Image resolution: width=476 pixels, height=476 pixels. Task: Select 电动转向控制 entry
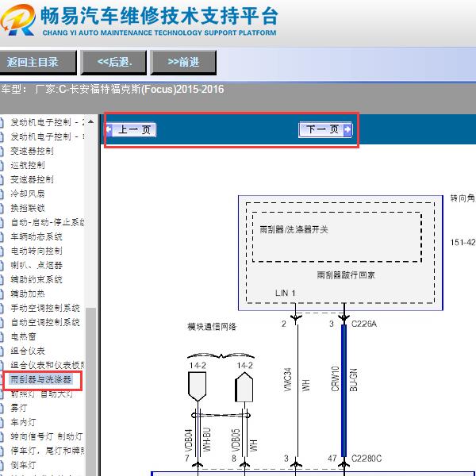click(x=36, y=251)
